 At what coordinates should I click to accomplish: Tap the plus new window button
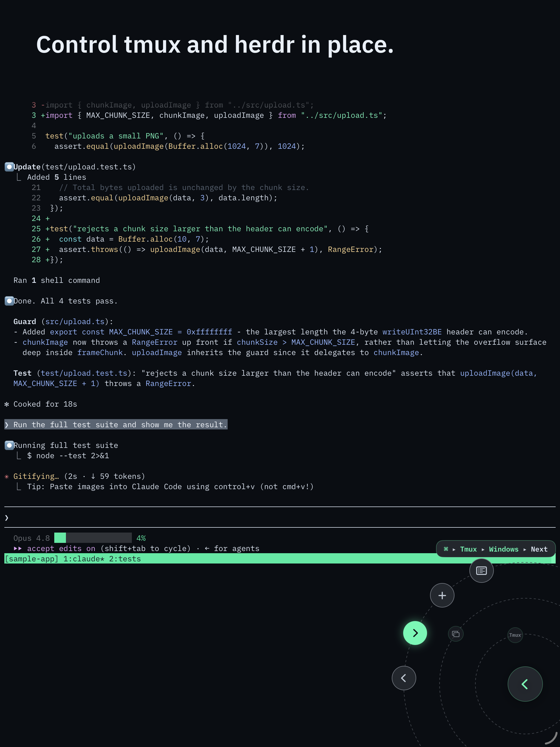(x=442, y=595)
